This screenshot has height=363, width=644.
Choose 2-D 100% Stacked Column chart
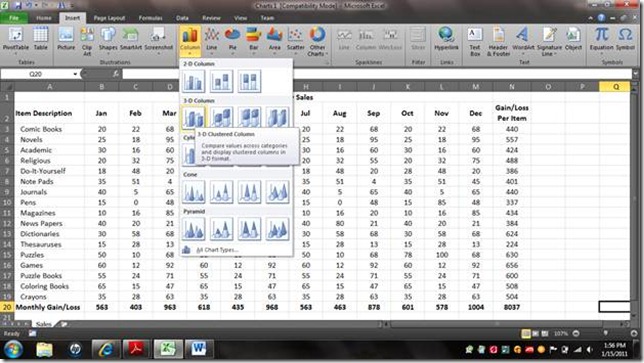(x=249, y=81)
